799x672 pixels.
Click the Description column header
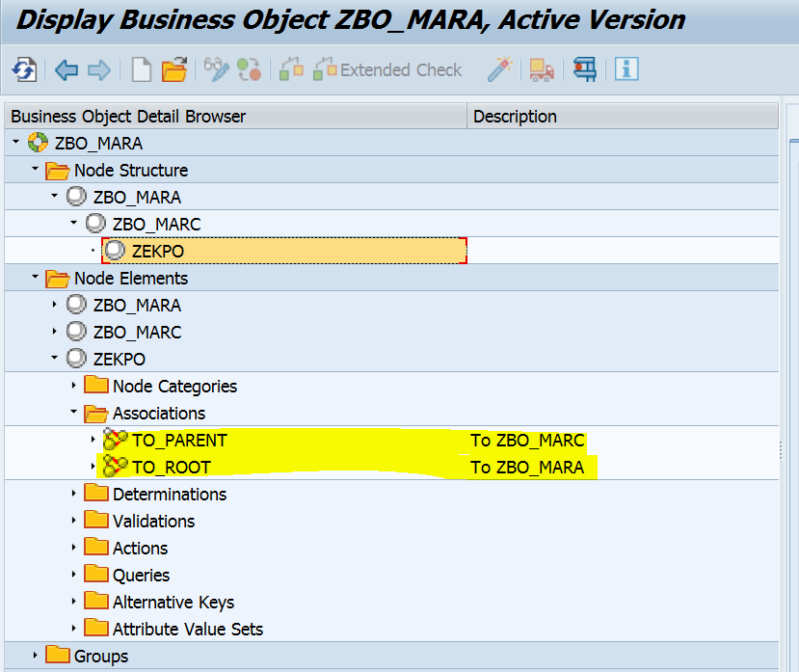(x=512, y=116)
